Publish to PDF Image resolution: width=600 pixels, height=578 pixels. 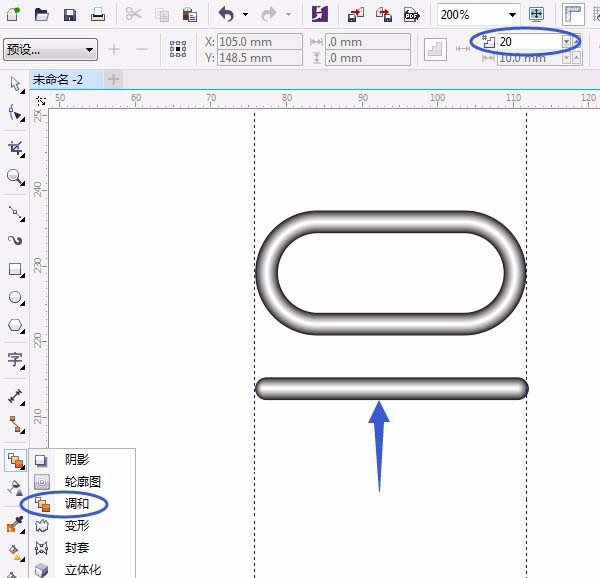pyautogui.click(x=412, y=15)
